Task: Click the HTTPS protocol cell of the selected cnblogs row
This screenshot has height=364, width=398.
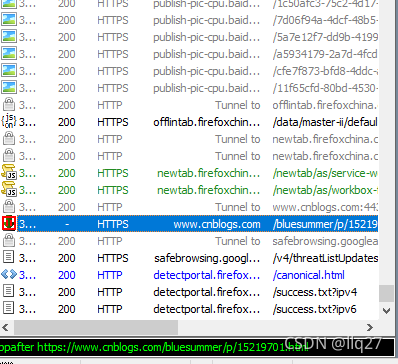Action: click(x=113, y=224)
